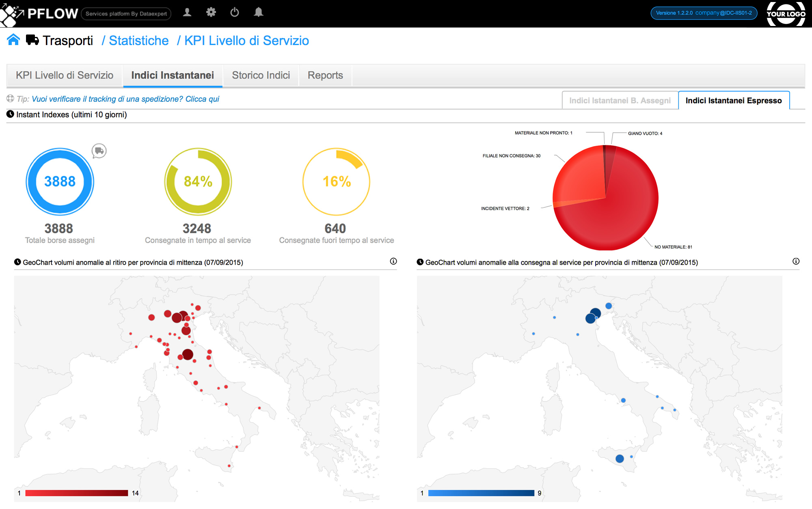Open the user profile icon
This screenshot has height=509, width=812.
(x=187, y=13)
